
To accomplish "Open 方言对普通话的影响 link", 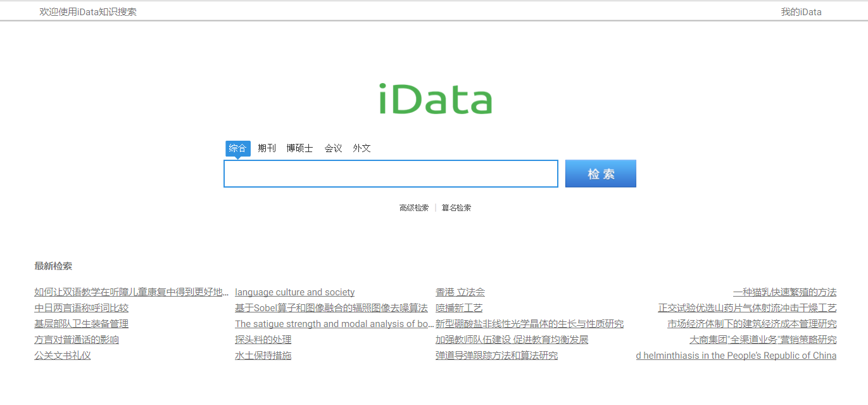I will (77, 340).
